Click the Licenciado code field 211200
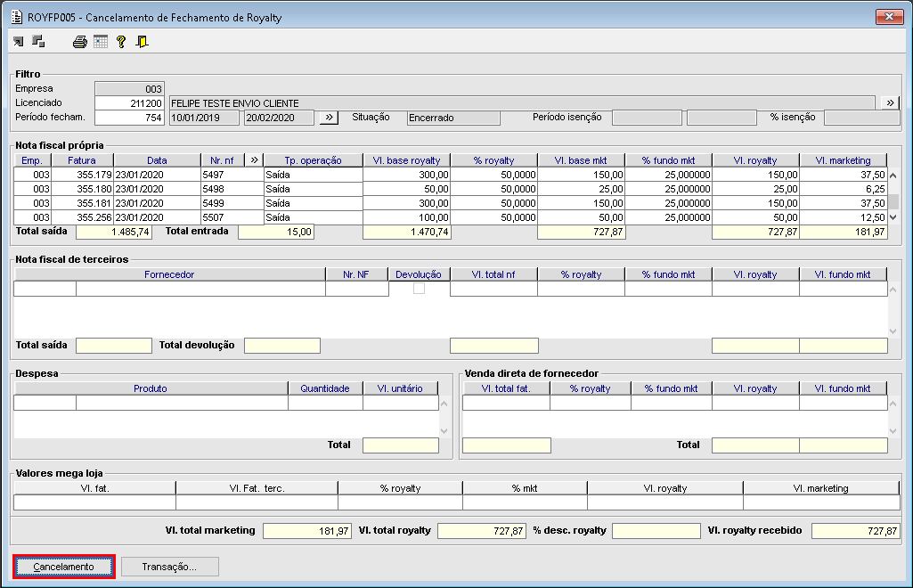 [129, 103]
